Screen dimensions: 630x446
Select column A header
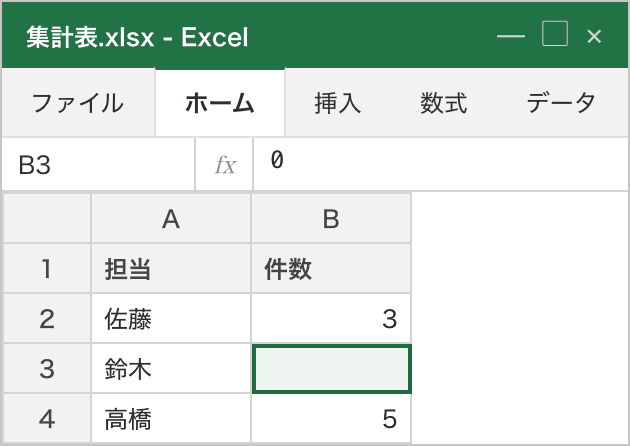coord(171,219)
